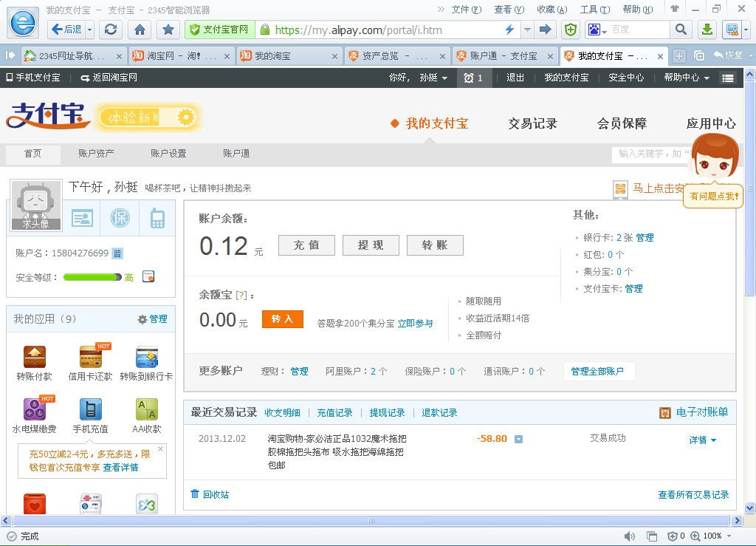Open 信用卡还款 credit card repayment icon
This screenshot has height=546, width=756.
point(91,358)
